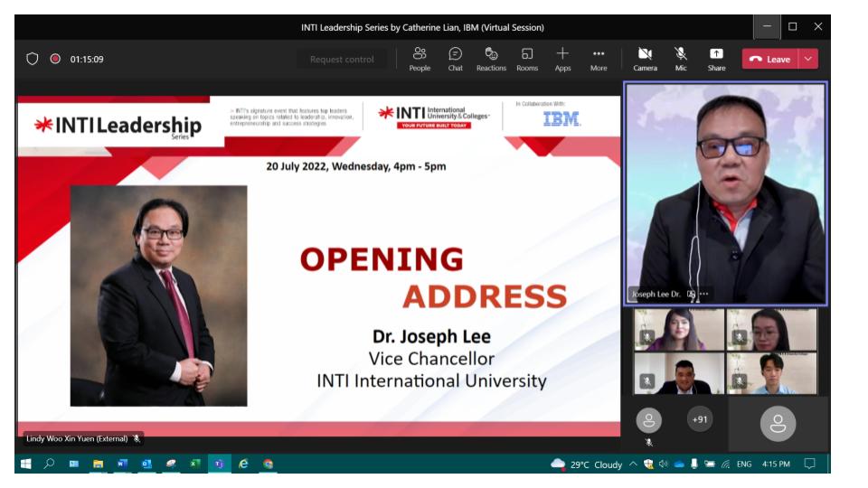This screenshot has height=488, width=868.
Task: Share content via Share button
Action: click(x=716, y=60)
